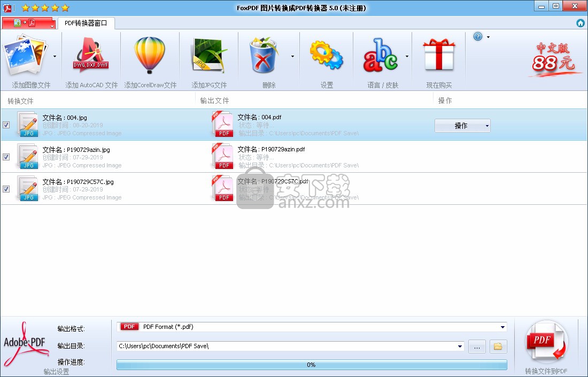Click the 添加CorelDraw文件 label
Image resolution: width=588 pixels, height=377 pixels.
pos(150,85)
